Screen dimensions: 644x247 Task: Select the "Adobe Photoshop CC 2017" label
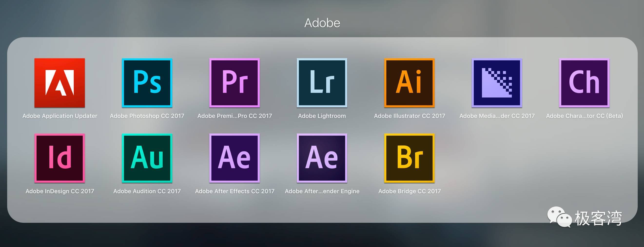tap(147, 116)
